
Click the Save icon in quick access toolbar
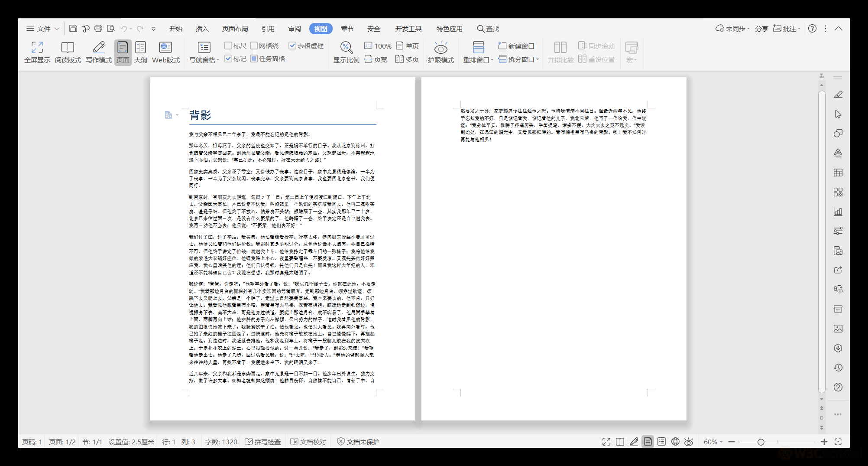pyautogui.click(x=73, y=29)
